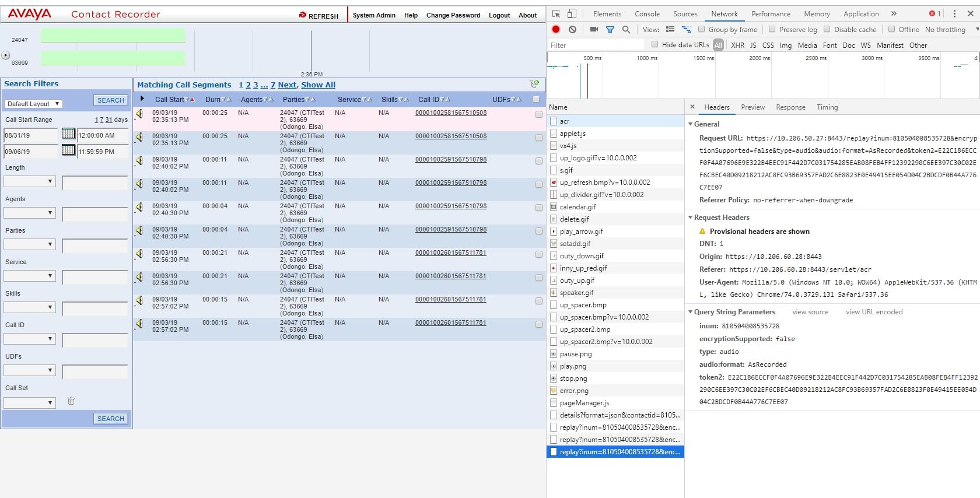Set call start range to 31 days
Viewport: 980px width, 498px height.
click(108, 120)
